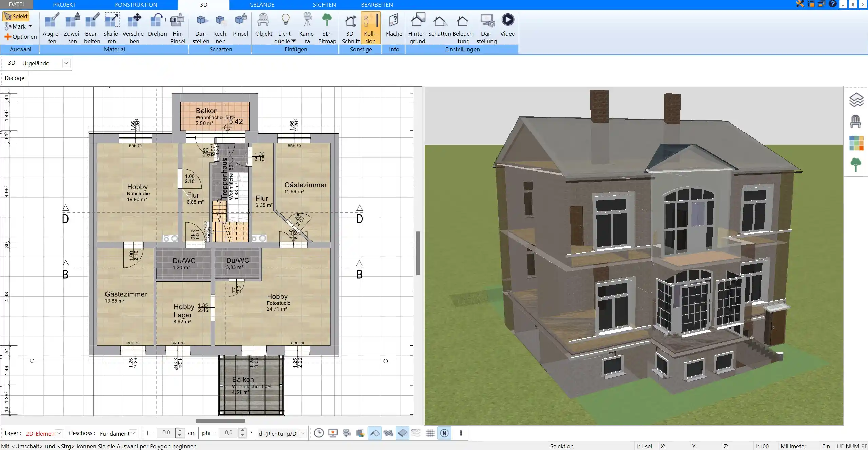Screen dimensions: 868x450
Task: Click the Fläche info tool
Action: [x=394, y=25]
